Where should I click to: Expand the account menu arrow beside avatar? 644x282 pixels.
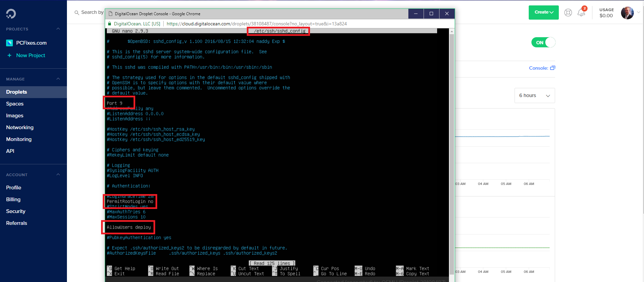[639, 12]
